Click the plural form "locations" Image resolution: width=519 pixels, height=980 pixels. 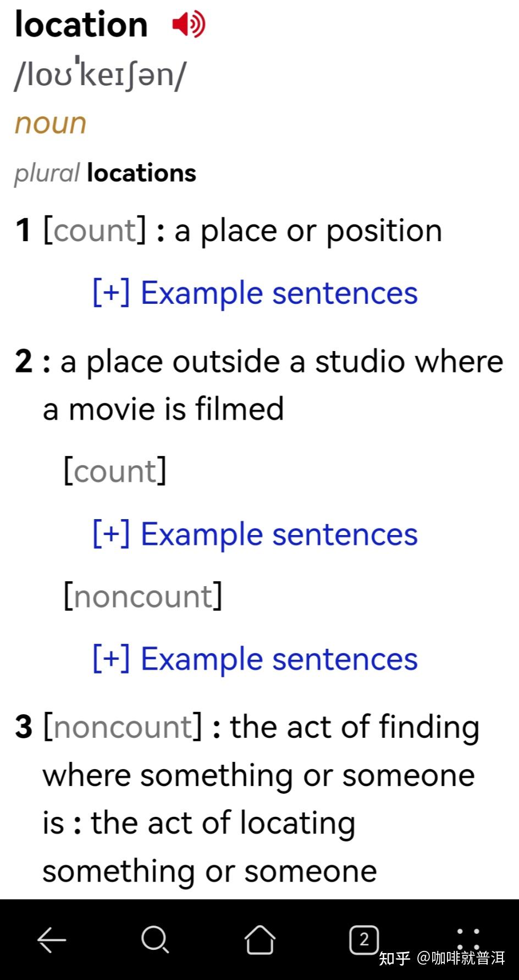click(141, 173)
